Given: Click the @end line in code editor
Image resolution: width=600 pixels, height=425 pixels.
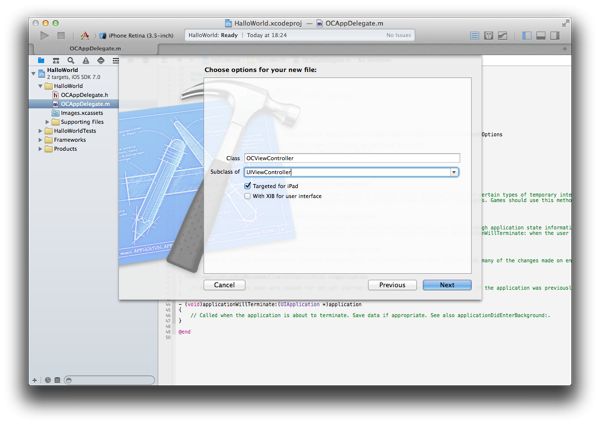Looking at the screenshot, I should [x=184, y=332].
